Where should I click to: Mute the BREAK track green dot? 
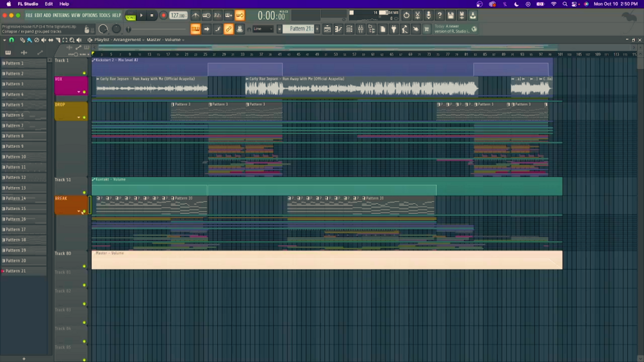[x=84, y=211]
